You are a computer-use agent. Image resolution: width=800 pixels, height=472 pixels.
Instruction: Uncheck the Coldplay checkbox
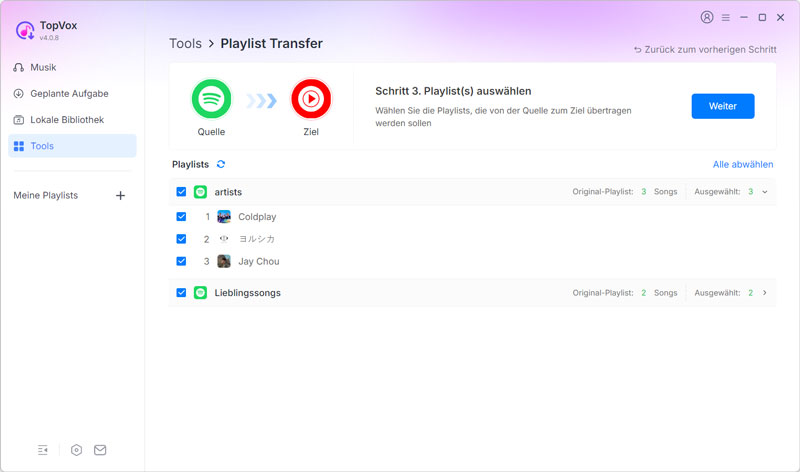[x=181, y=216]
